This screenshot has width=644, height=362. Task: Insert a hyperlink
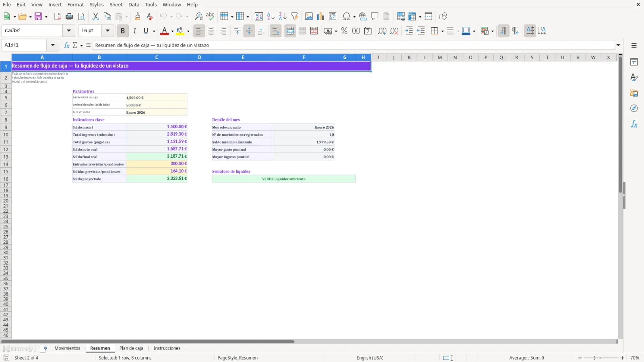pos(363,16)
